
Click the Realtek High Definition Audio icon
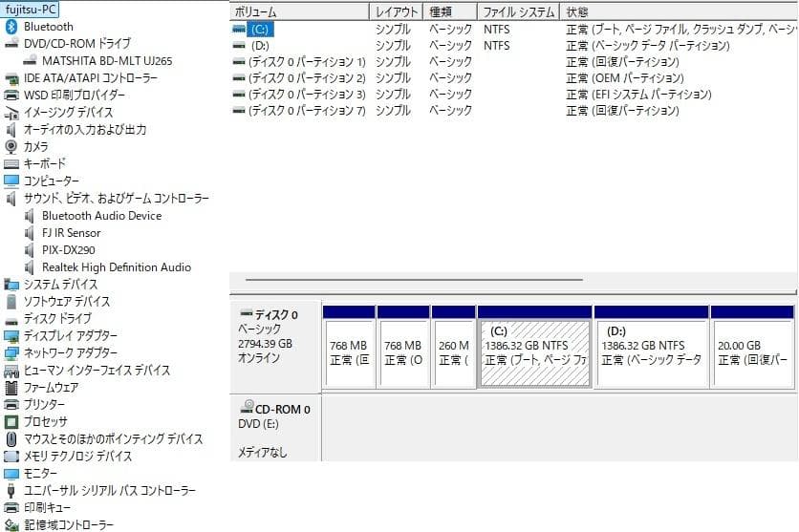[30, 267]
